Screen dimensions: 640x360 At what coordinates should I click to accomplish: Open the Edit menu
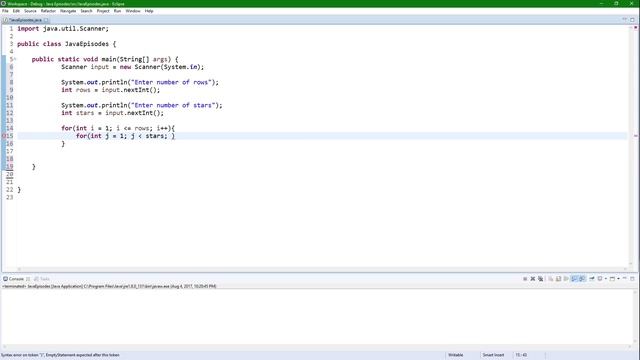[x=16, y=11]
